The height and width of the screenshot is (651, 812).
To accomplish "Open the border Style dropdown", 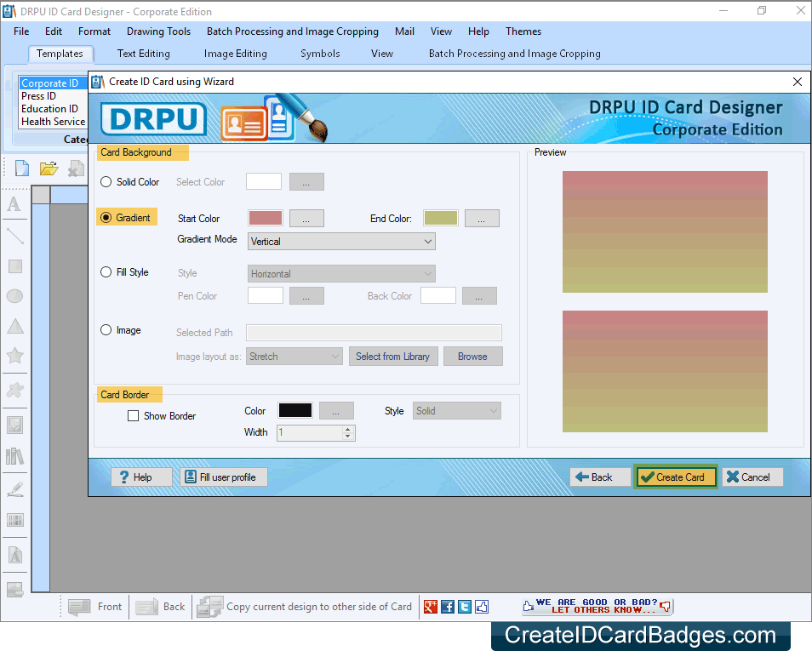I will coord(457,411).
